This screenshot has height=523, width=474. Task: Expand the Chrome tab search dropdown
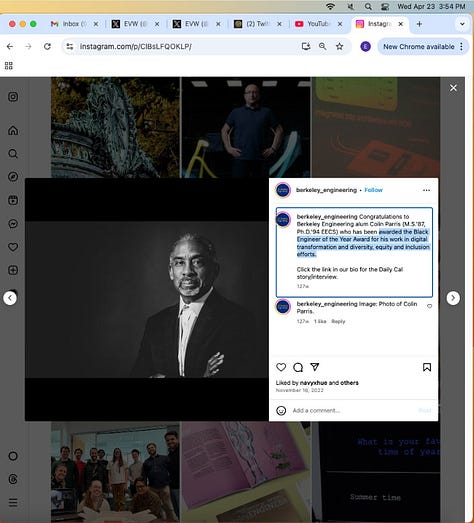462,24
